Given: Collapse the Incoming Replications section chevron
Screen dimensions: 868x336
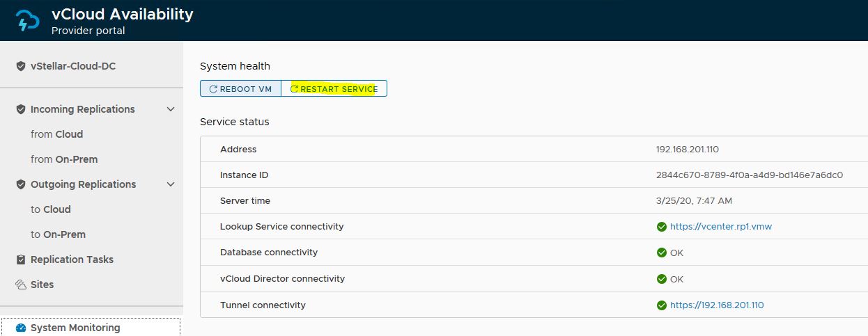Looking at the screenshot, I should tap(171, 109).
